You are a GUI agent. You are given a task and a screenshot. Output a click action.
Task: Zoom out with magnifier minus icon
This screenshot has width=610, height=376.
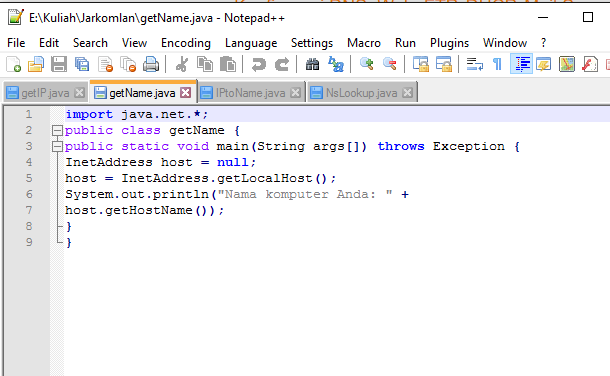pyautogui.click(x=389, y=64)
